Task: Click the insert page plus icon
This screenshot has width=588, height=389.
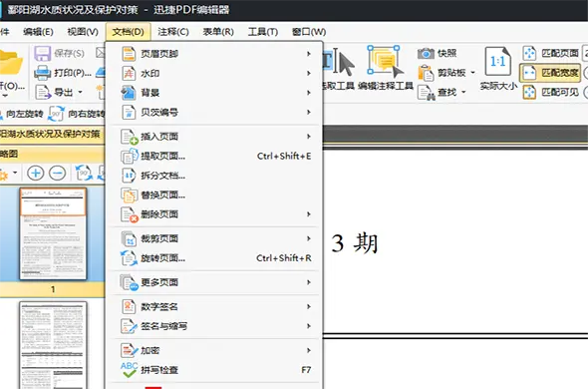Action: (130, 137)
